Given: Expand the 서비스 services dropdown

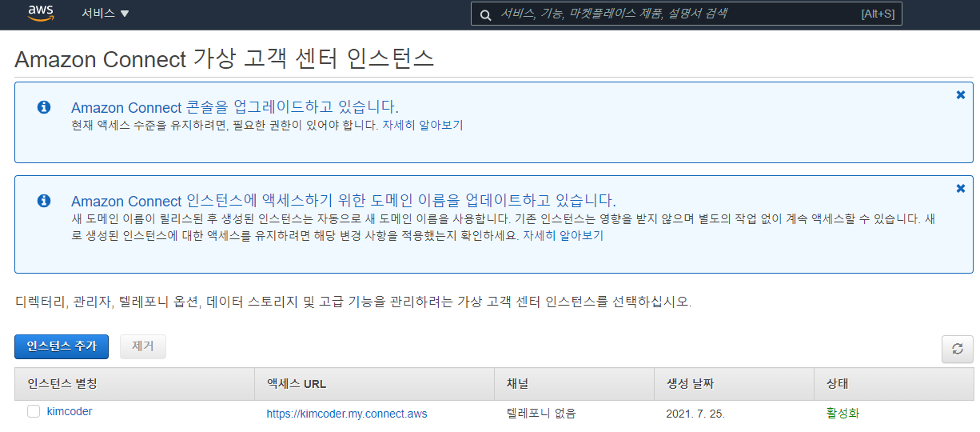Looking at the screenshot, I should point(105,14).
